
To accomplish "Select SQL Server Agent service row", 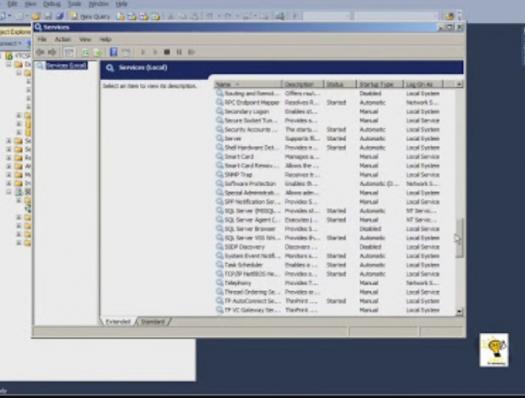I will [328, 220].
